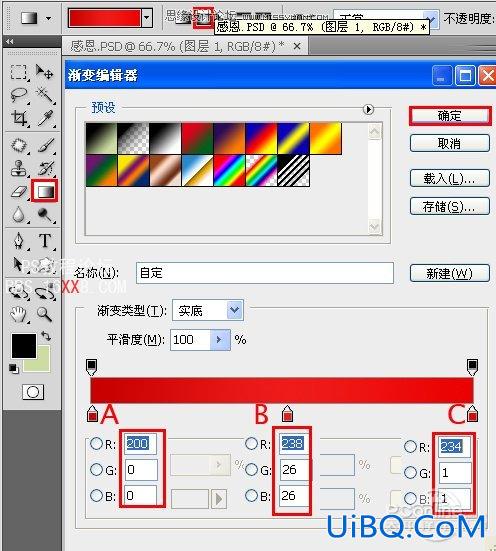This screenshot has height=551, width=496.
Task: Click the 取消 button
Action: pyautogui.click(x=450, y=143)
